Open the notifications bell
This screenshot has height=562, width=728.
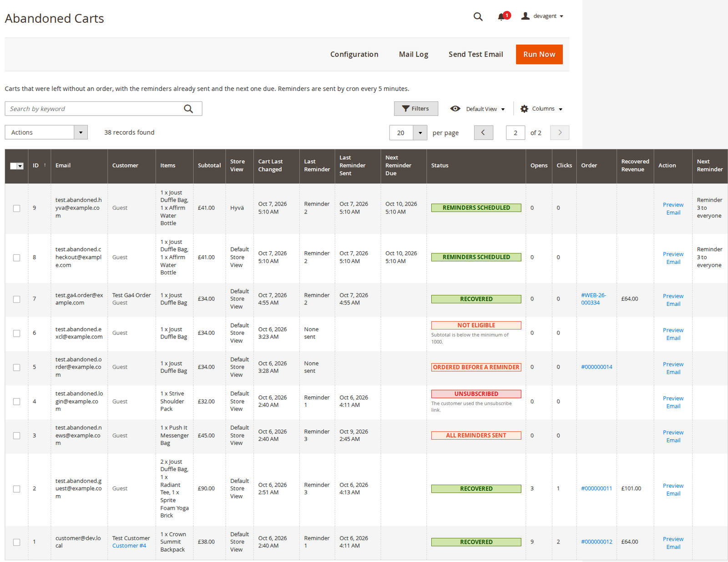tap(501, 16)
